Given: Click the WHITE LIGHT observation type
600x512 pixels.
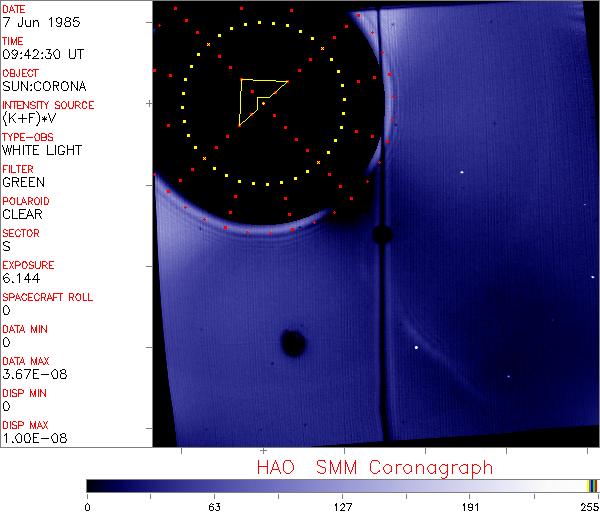Looking at the screenshot, I should tap(42, 150).
